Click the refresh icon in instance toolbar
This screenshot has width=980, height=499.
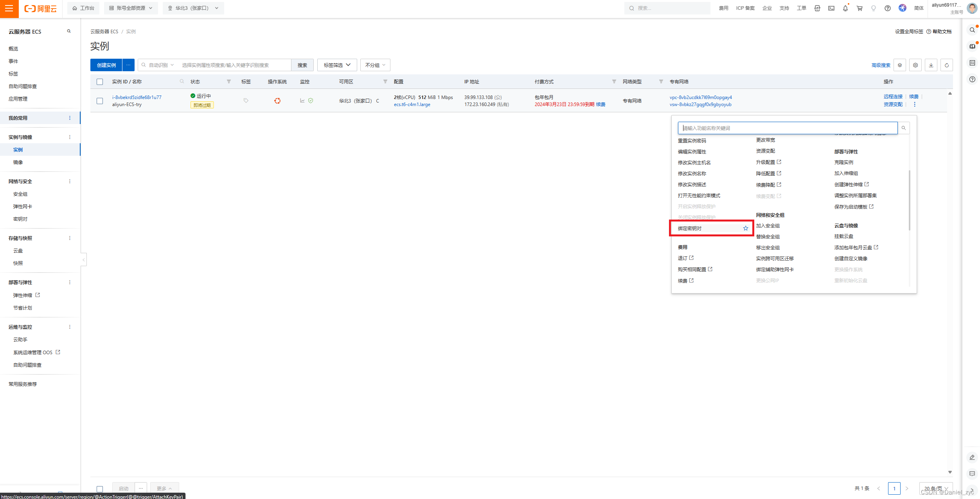tap(946, 65)
